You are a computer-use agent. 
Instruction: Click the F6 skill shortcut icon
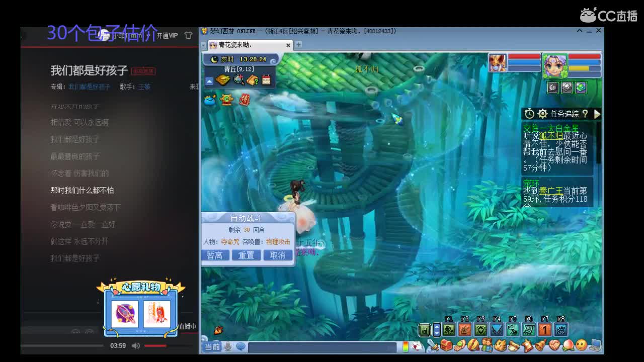click(x=529, y=330)
